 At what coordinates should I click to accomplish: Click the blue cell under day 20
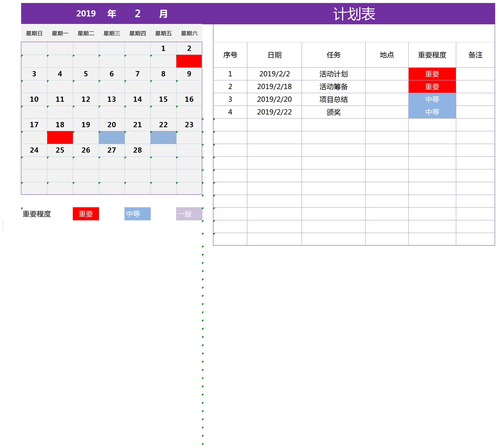(x=112, y=137)
